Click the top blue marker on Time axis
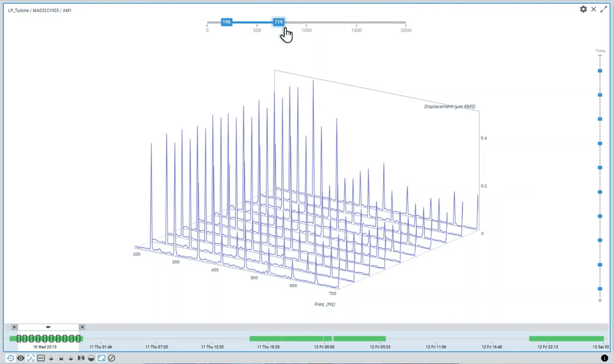Image resolution: width=614 pixels, height=364 pixels. [600, 71]
